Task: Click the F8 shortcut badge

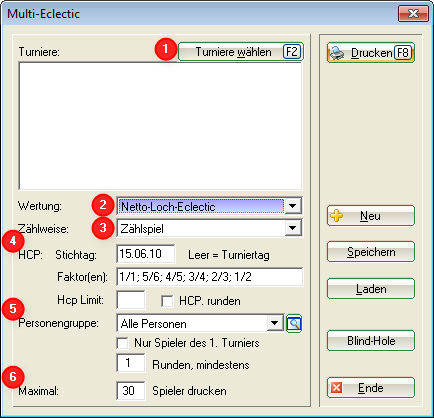Action: click(403, 53)
